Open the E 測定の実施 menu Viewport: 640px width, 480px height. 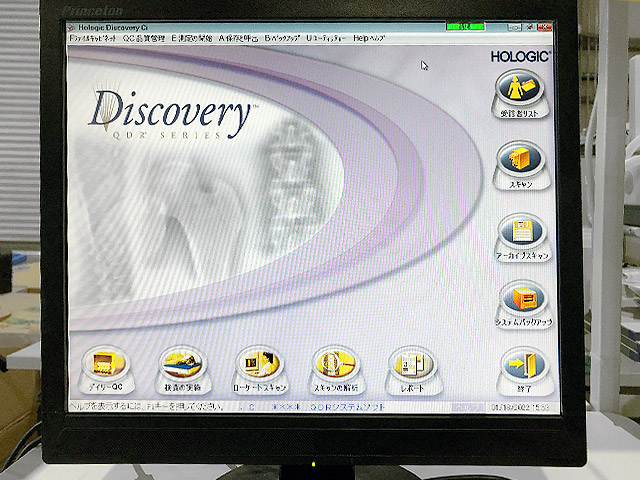click(x=192, y=38)
